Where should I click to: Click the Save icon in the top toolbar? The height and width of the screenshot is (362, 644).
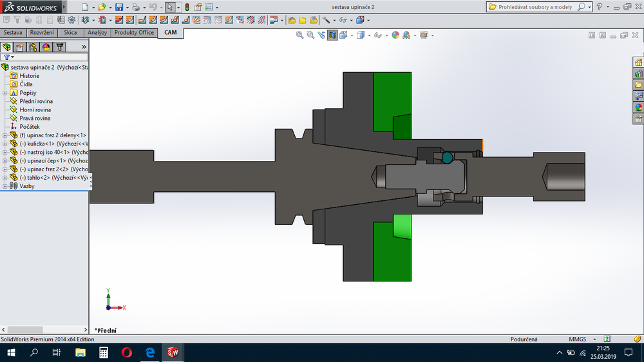pyautogui.click(x=118, y=7)
